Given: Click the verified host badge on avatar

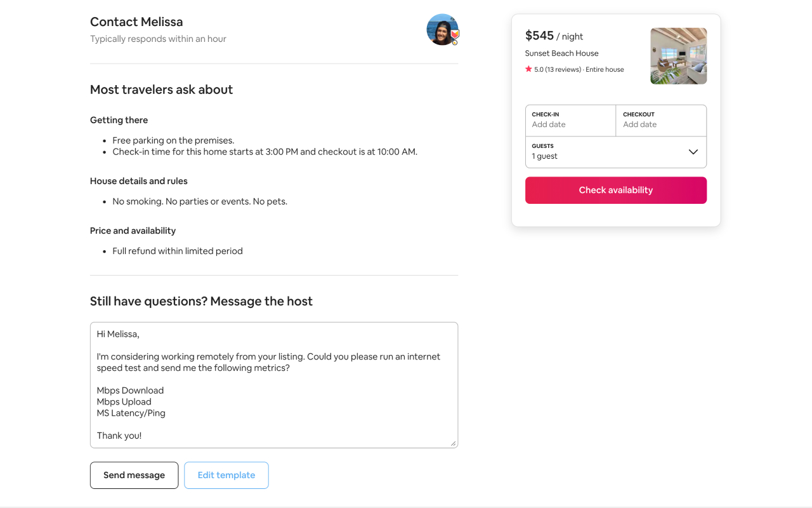Looking at the screenshot, I should pyautogui.click(x=455, y=34).
